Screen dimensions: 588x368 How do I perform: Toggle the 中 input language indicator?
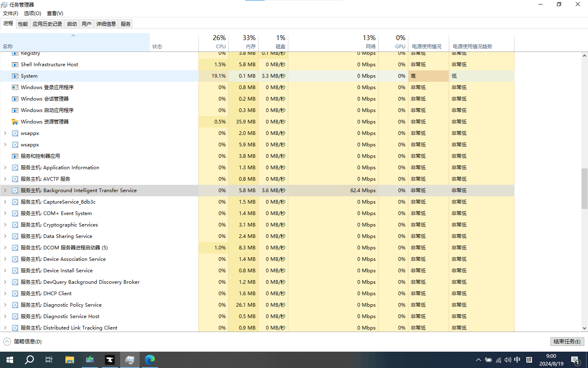pos(517,360)
